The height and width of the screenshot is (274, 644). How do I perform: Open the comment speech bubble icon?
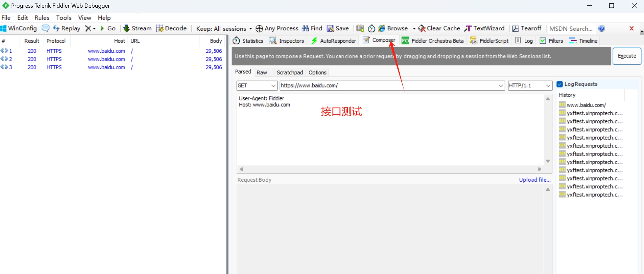[x=46, y=28]
